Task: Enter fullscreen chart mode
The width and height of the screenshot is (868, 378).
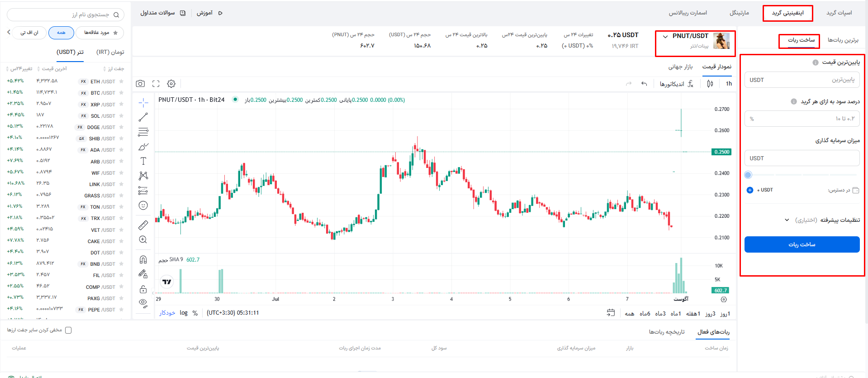Action: point(156,84)
